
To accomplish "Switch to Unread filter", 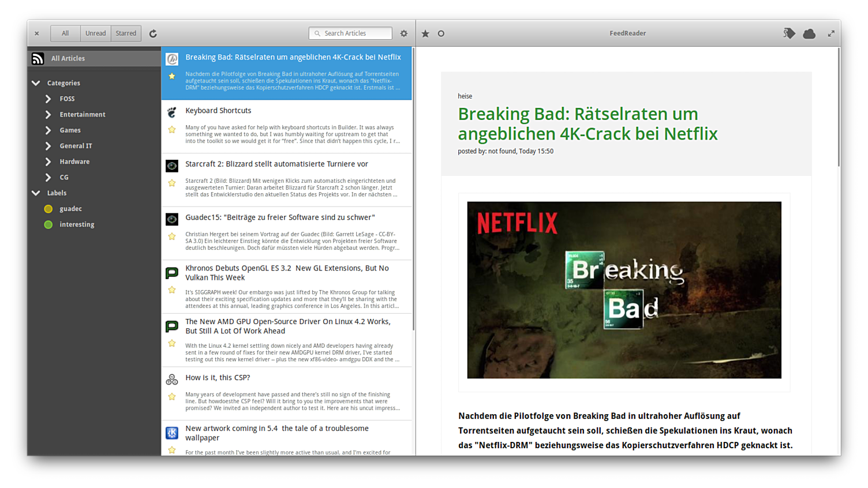I will [96, 33].
